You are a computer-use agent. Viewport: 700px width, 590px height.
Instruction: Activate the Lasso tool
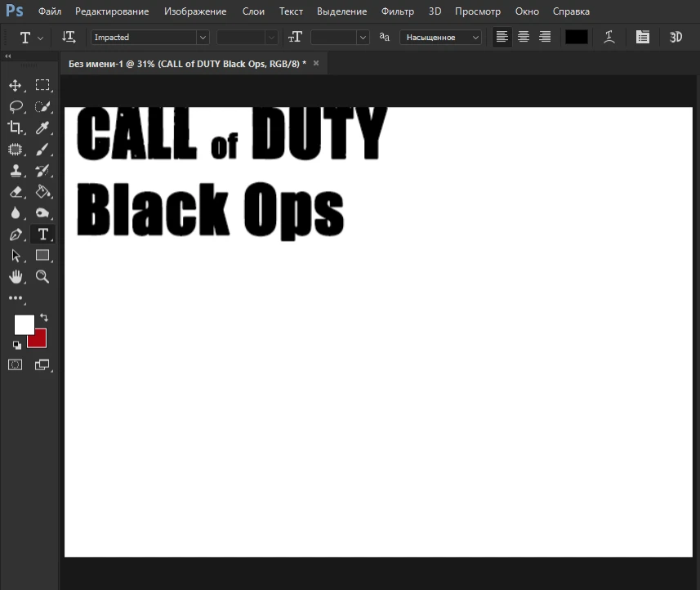pos(16,106)
